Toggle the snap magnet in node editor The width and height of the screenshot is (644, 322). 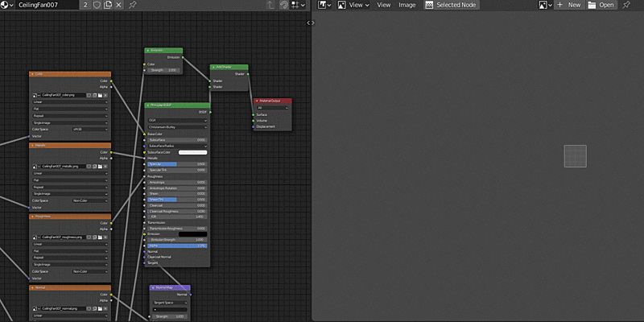click(283, 5)
